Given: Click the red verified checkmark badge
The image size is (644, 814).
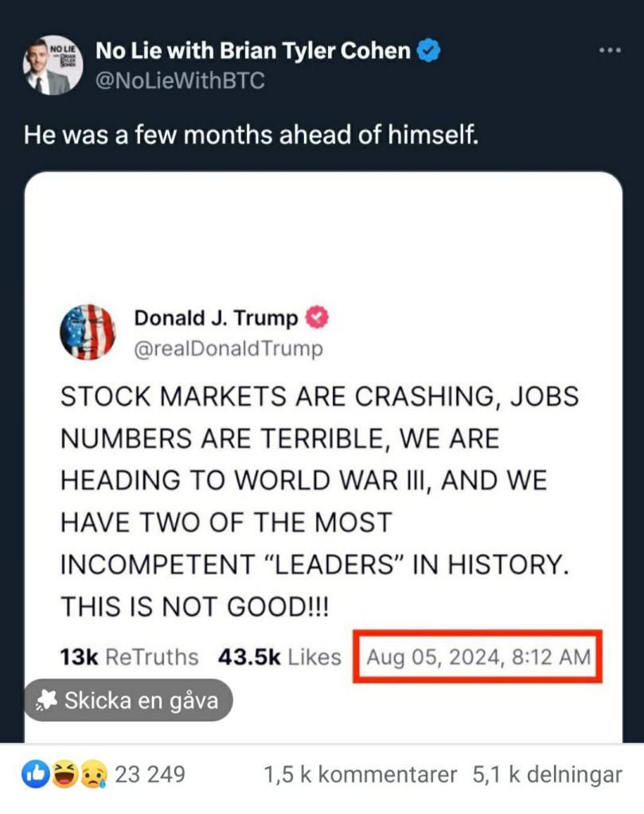Looking at the screenshot, I should coord(318,318).
